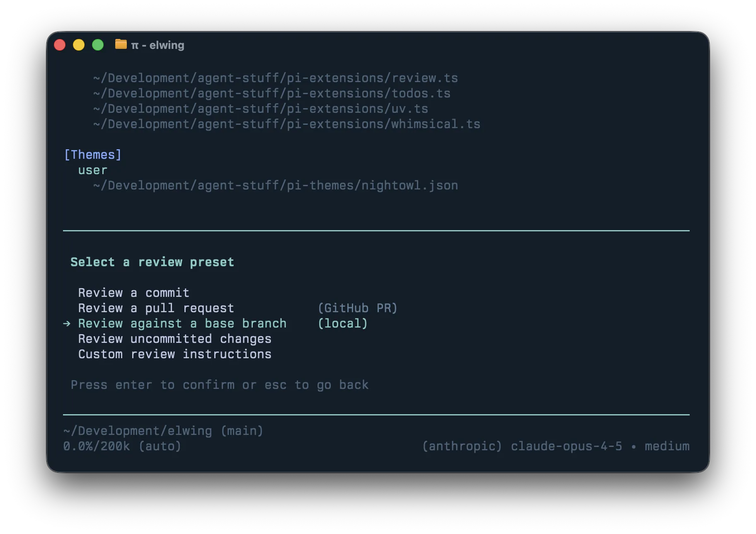Click the [Themes] section header
The image size is (756, 534).
point(93,155)
